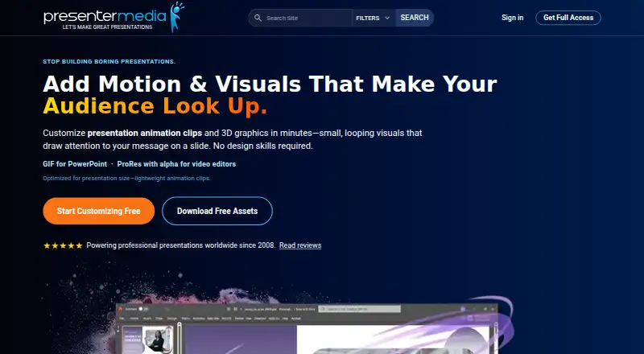Focus the Search Site input field
The width and height of the screenshot is (644, 354).
coord(308,18)
